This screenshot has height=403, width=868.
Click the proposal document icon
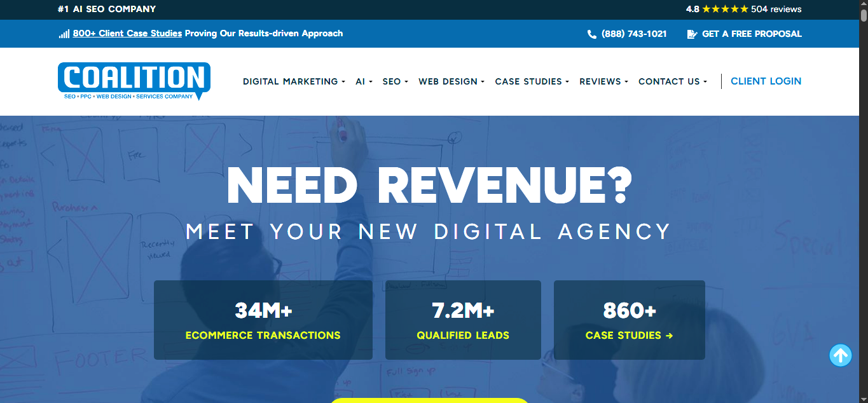[692, 34]
